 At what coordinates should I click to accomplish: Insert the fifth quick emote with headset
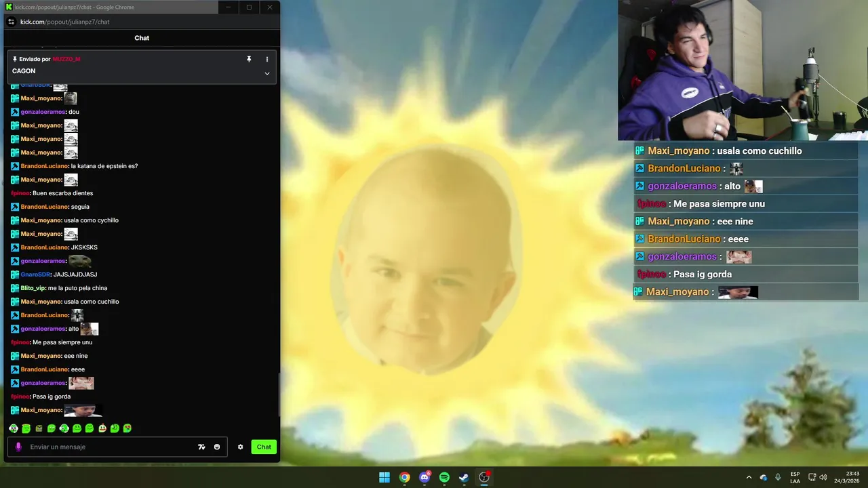64,428
